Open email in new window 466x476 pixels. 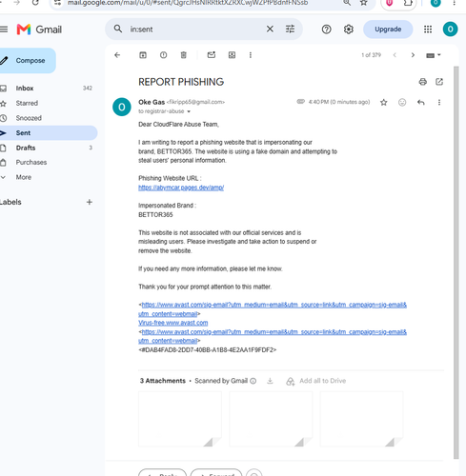pyautogui.click(x=439, y=82)
